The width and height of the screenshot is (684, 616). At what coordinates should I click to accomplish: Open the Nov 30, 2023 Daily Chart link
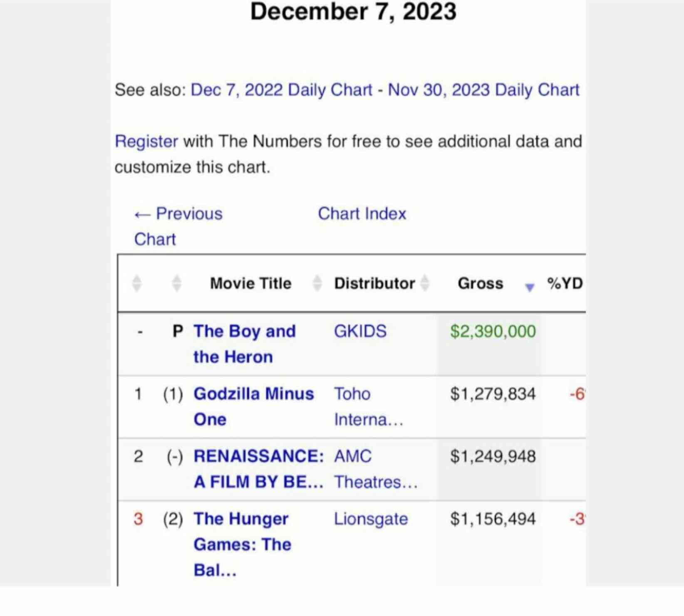pos(483,90)
